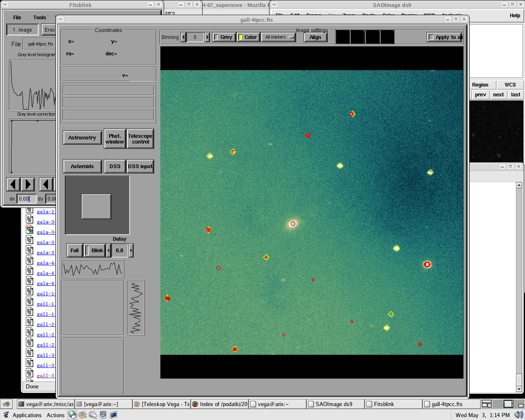Click the gala-3 link next to image icon
This screenshot has width=525, height=420.
(46, 232)
